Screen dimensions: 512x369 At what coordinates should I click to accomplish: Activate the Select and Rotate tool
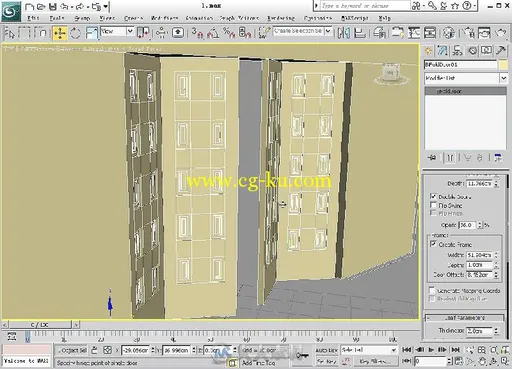click(x=75, y=33)
